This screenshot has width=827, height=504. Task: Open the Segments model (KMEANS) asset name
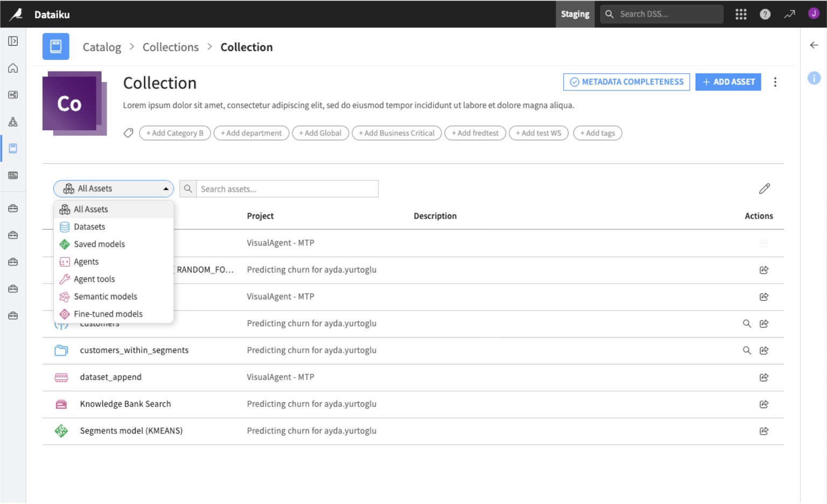click(131, 431)
